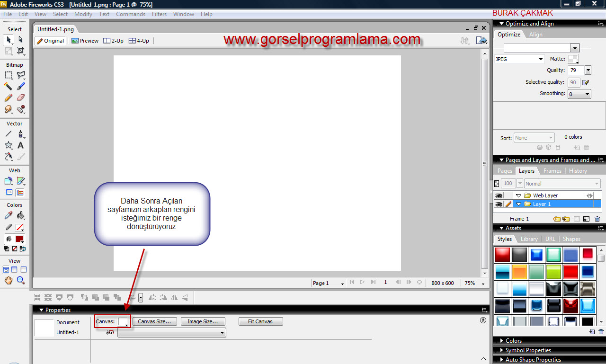
Task: Switch to the 2-Up view
Action: [114, 41]
